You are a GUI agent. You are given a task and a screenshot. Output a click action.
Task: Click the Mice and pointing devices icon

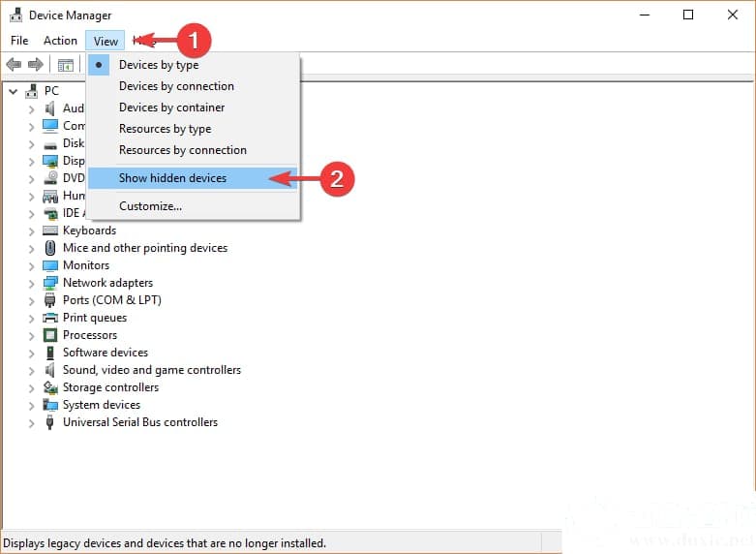pos(50,248)
